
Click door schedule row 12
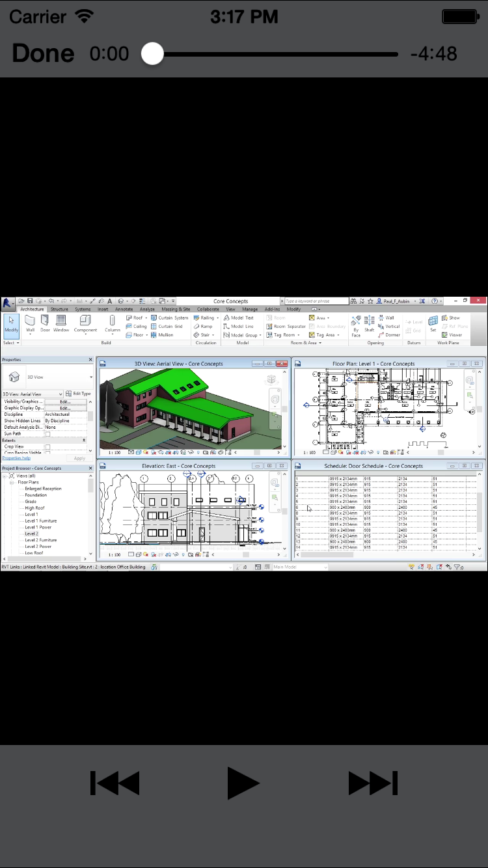tap(385, 536)
